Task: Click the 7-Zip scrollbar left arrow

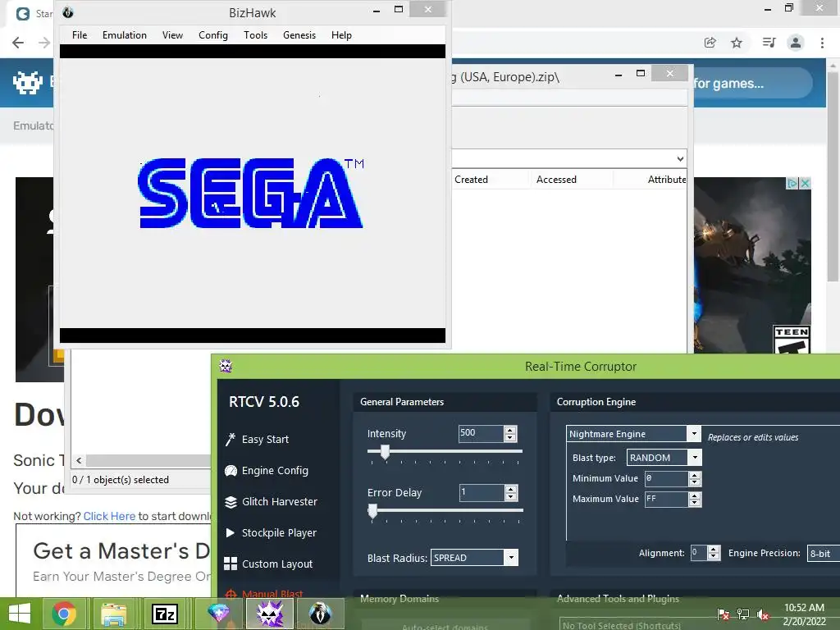Action: 79,460
